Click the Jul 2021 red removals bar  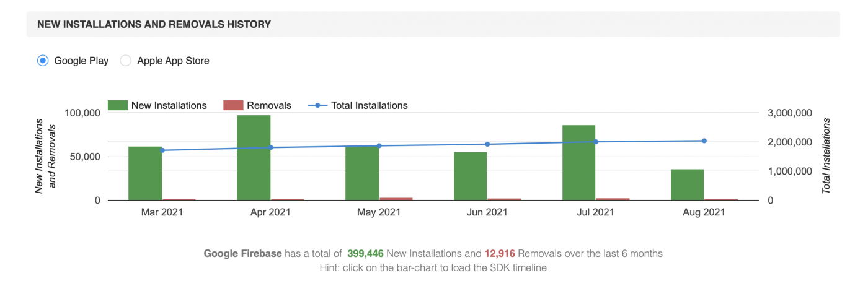(x=613, y=199)
